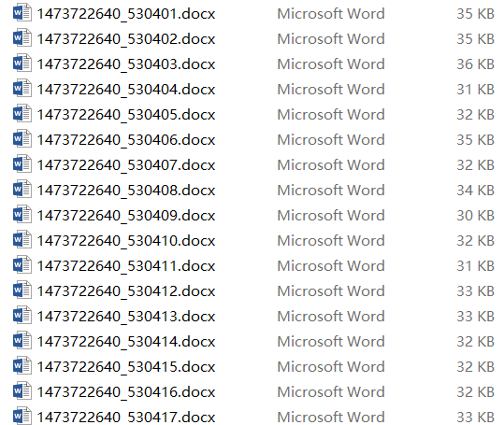Click the Word icon of 1473722640_530417.docx
This screenshot has height=425, width=504.
tap(22, 416)
